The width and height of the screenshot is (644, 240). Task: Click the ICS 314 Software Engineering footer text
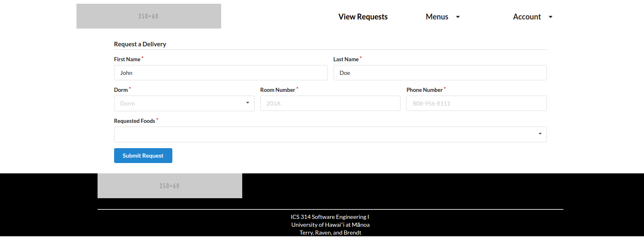click(330, 217)
